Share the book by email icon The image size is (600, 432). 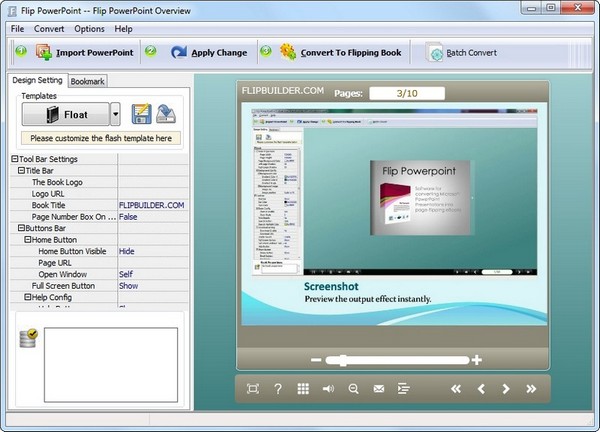click(x=379, y=389)
